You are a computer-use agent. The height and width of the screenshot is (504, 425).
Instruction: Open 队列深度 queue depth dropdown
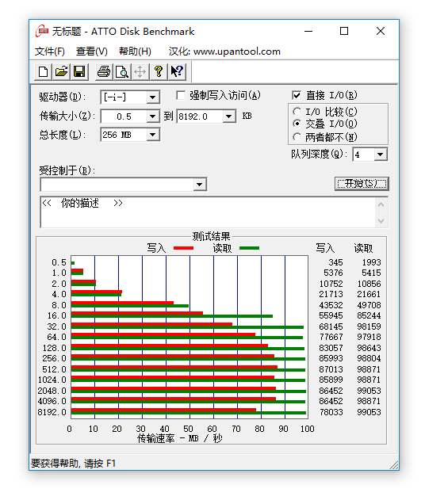pyautogui.click(x=381, y=155)
